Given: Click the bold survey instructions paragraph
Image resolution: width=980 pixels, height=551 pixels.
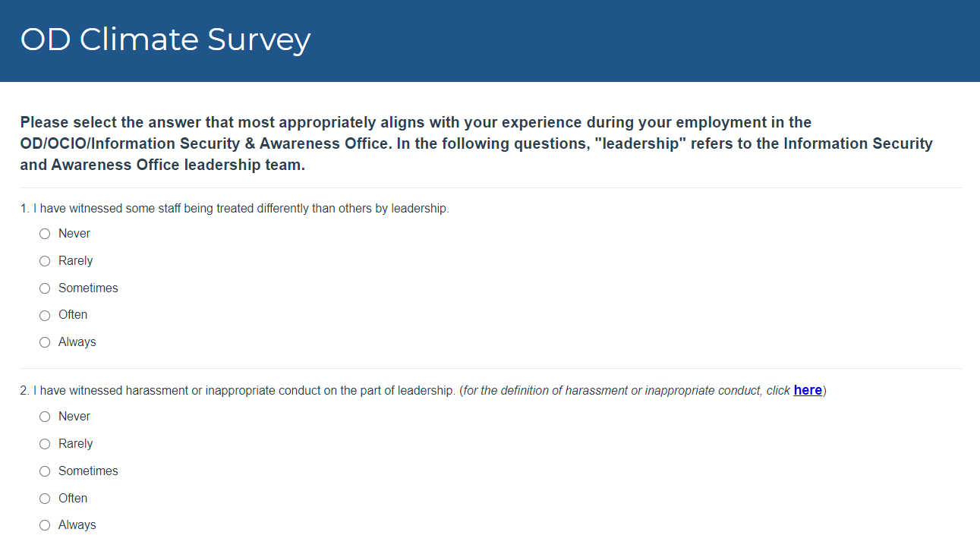Looking at the screenshot, I should (x=476, y=143).
